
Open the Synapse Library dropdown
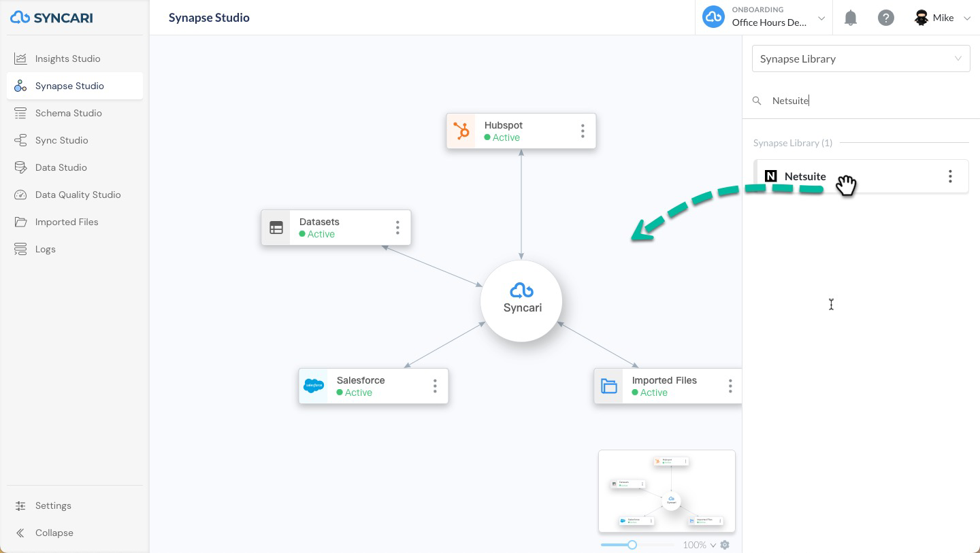[861, 58]
